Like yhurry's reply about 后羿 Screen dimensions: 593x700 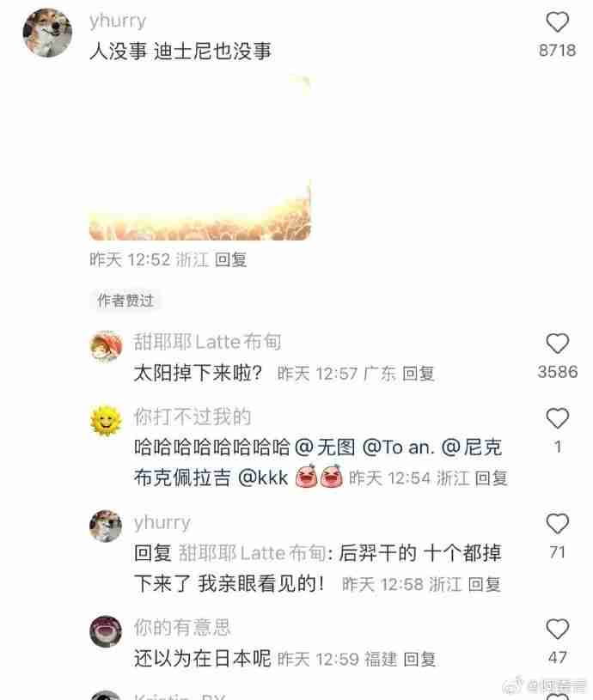(557, 524)
